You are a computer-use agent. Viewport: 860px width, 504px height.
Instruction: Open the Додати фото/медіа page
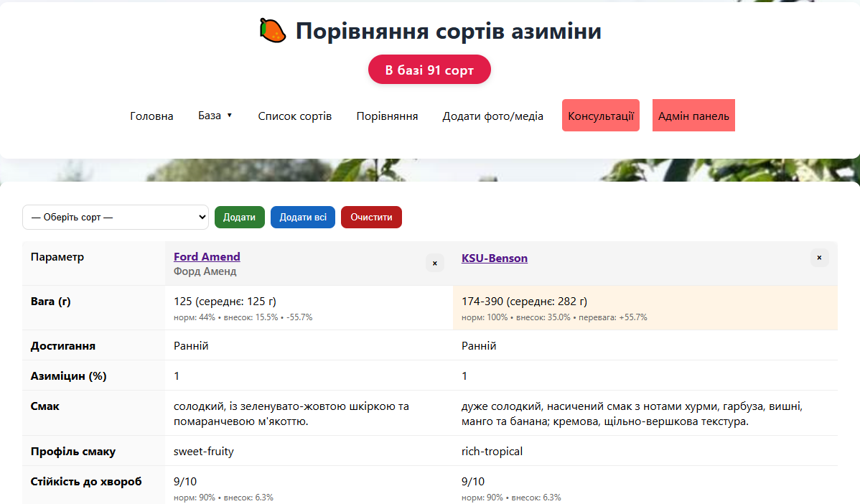[x=492, y=116]
